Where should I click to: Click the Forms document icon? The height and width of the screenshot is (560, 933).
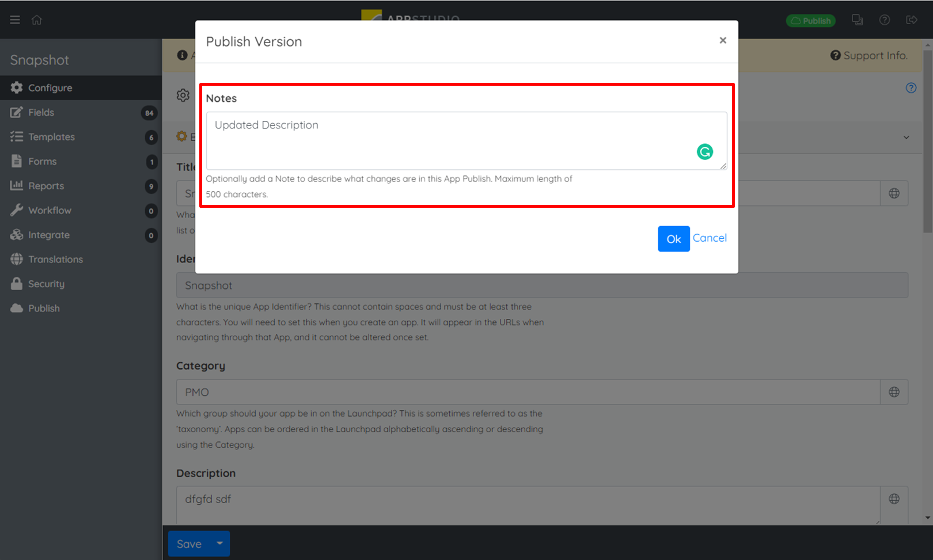click(x=17, y=161)
